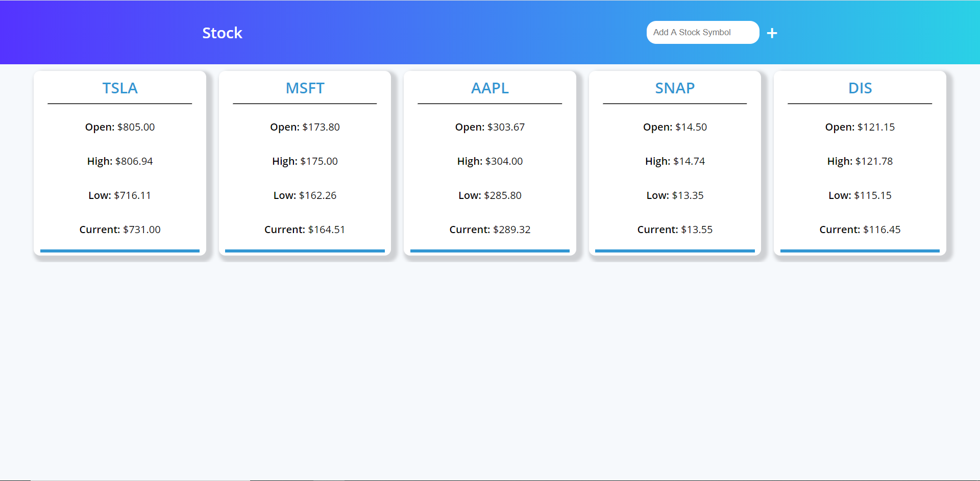This screenshot has width=980, height=481.
Task: Select SNAP Open: $14.50 text
Action: coord(675,127)
